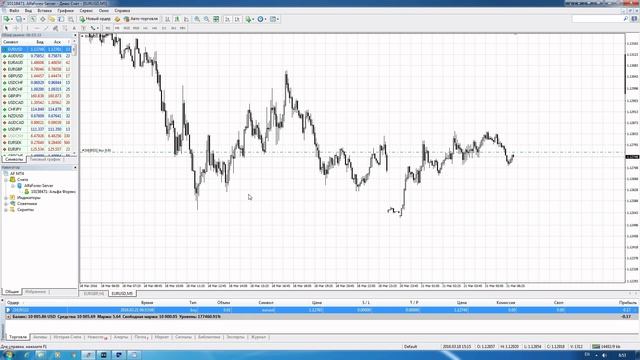Select the USDCHF row in Market Watch
The height and width of the screenshot is (360, 640).
37,82
